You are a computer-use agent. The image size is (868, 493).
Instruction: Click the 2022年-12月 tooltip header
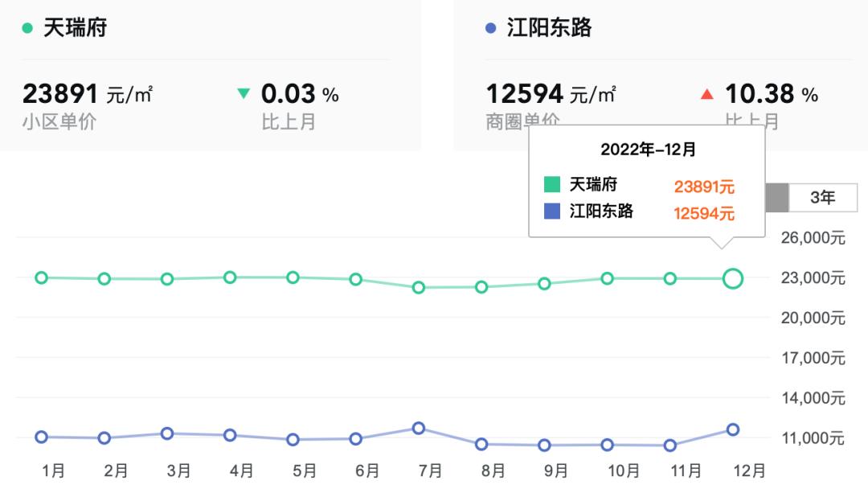(648, 149)
